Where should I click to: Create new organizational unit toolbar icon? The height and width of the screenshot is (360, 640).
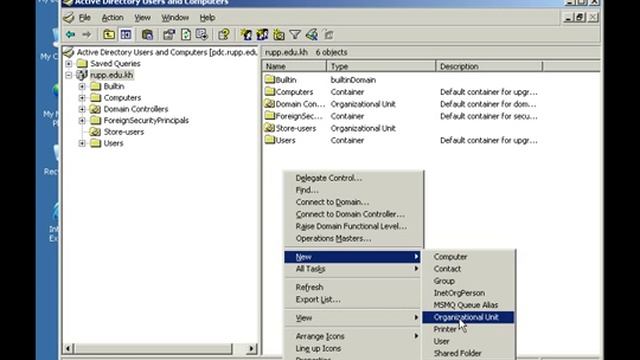(279, 35)
